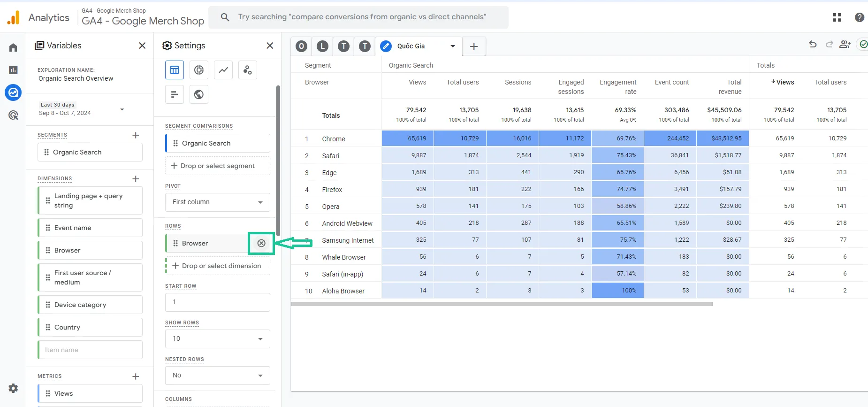The image size is (868, 407).
Task: Undo the last exploration change
Action: [x=813, y=44]
